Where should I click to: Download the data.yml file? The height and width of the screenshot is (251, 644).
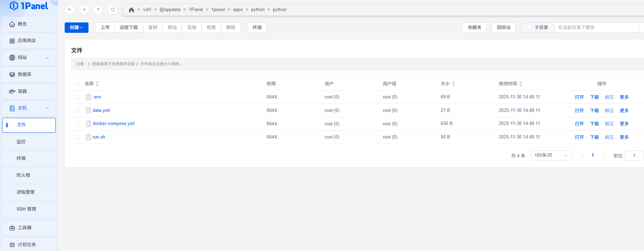[594, 110]
